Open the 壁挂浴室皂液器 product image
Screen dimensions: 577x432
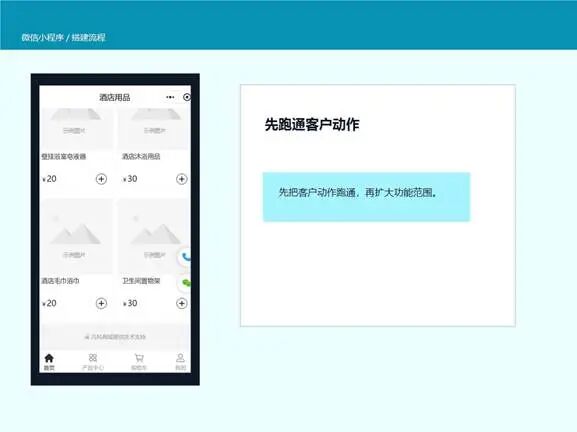(76, 129)
